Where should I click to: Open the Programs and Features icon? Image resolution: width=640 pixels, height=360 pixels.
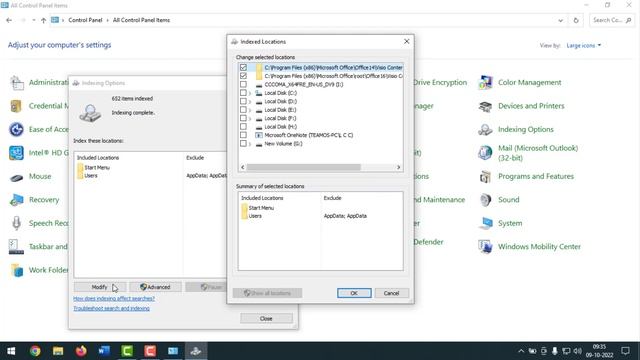(x=485, y=177)
